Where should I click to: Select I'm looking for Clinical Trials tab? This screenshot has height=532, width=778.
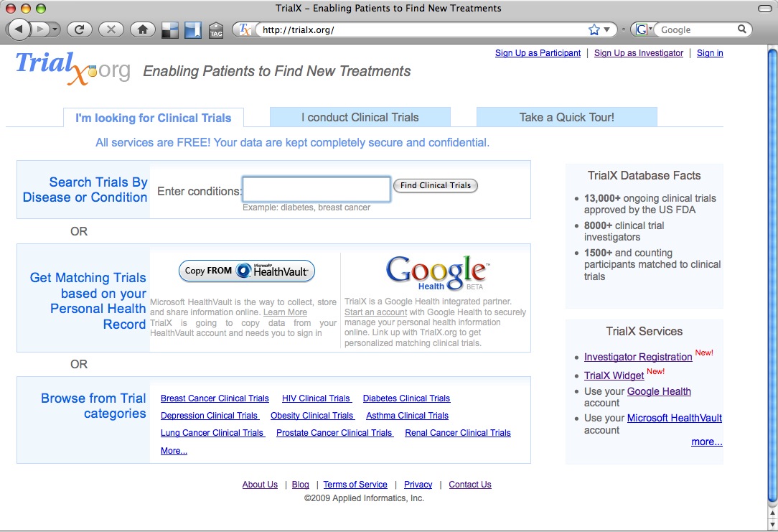(x=154, y=118)
